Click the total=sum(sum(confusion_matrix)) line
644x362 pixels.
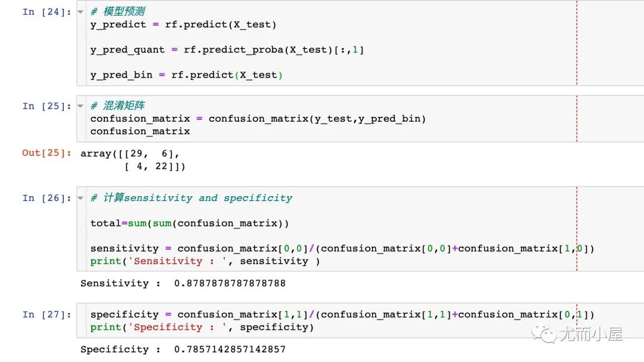tap(189, 223)
